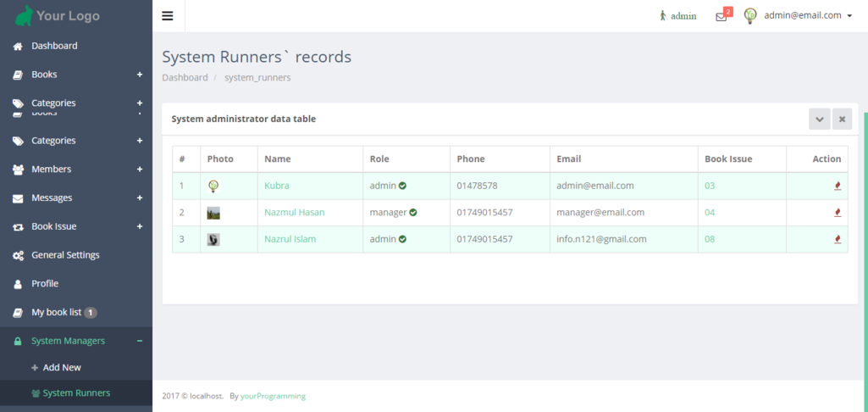Image resolution: width=868 pixels, height=412 pixels.
Task: Close the System administrator data table panel
Action: [842, 120]
